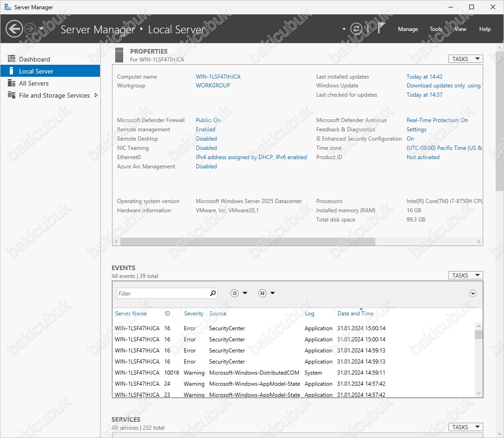This screenshot has height=438, width=504.
Task: Click the WORKGROUP link
Action: (x=213, y=86)
